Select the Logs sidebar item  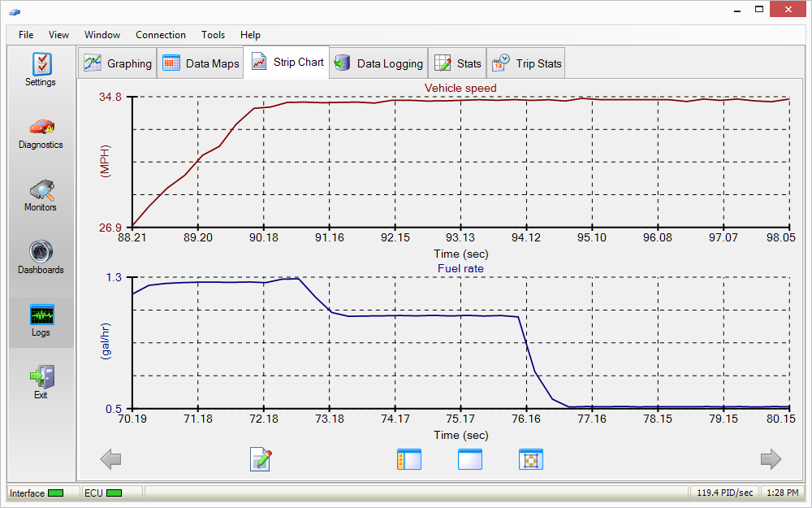pyautogui.click(x=41, y=321)
